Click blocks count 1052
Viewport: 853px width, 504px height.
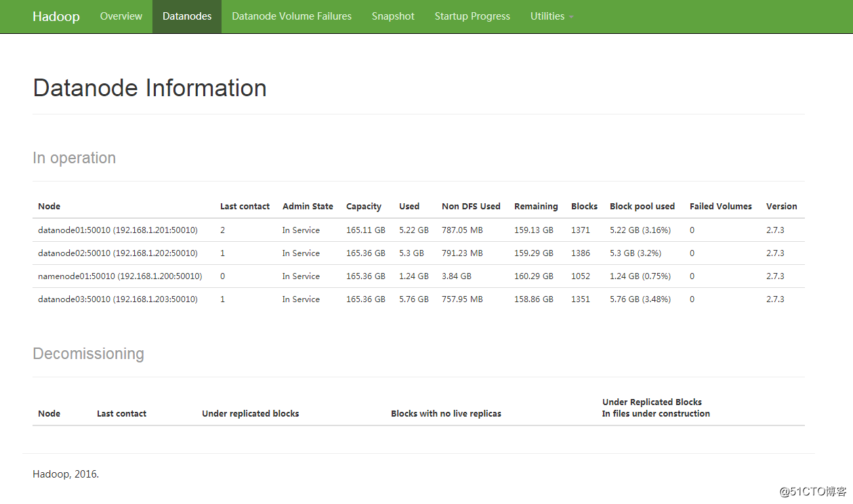point(581,276)
